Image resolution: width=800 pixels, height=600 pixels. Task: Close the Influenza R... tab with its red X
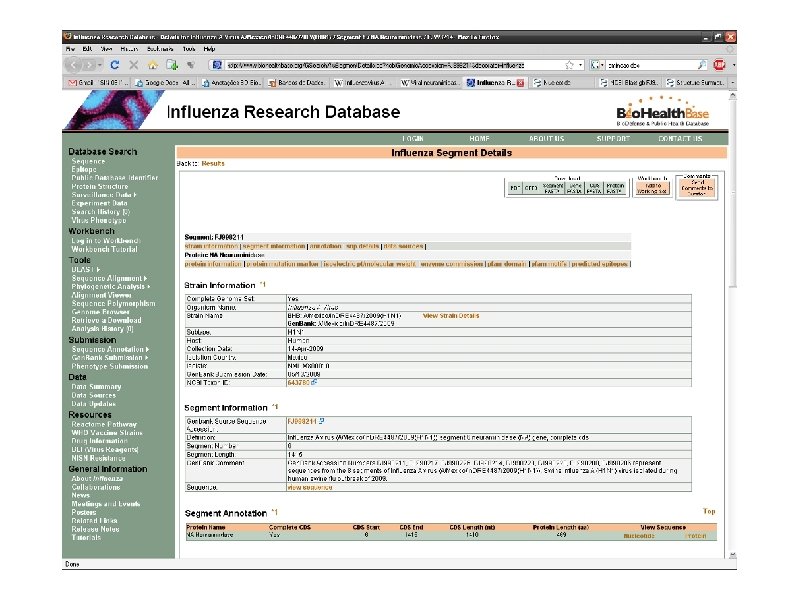pos(520,83)
